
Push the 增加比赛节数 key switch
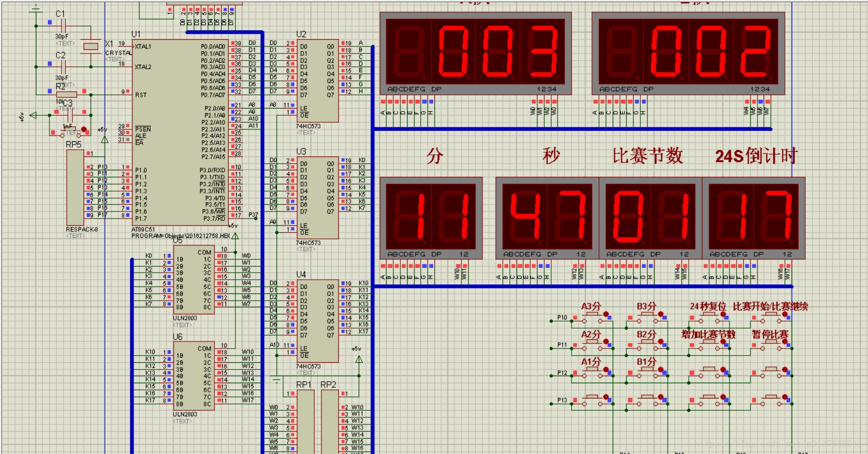709,345
